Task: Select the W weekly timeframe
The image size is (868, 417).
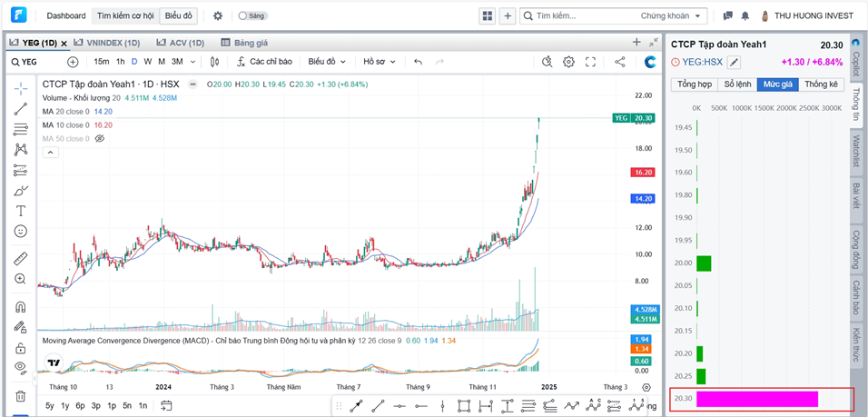Action: pos(148,62)
